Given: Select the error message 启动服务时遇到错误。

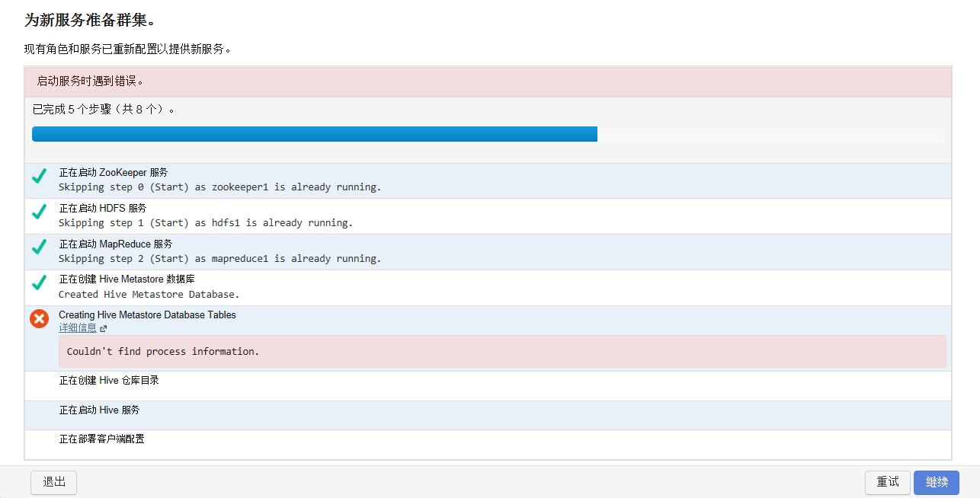Looking at the screenshot, I should (x=91, y=81).
